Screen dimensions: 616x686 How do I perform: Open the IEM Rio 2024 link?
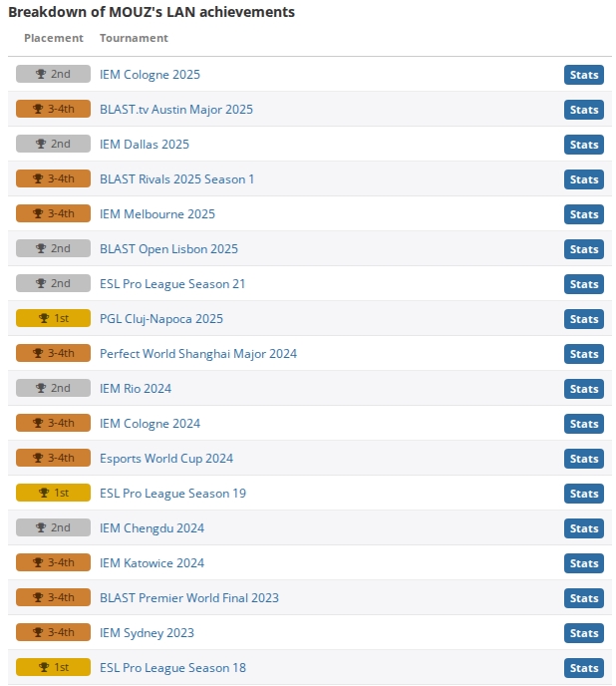(136, 389)
